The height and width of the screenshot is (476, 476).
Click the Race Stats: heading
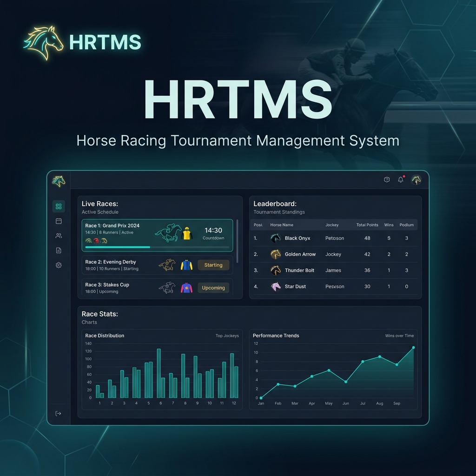100,314
